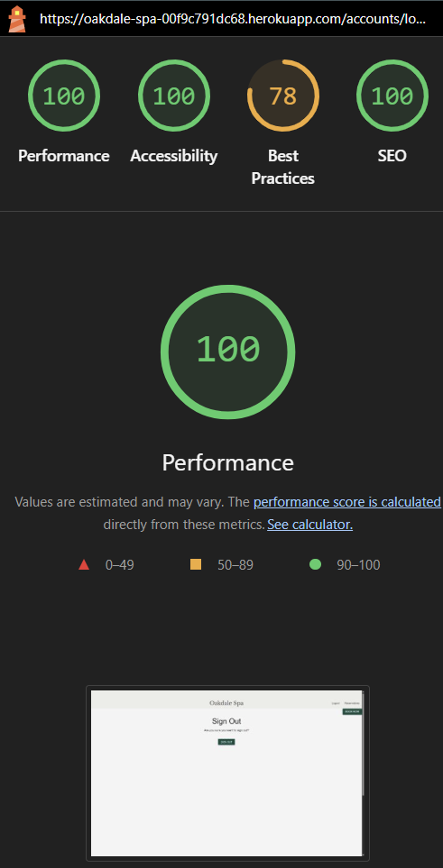Jump to SEO section via its label
This screenshot has width=443, height=868.
click(392, 156)
